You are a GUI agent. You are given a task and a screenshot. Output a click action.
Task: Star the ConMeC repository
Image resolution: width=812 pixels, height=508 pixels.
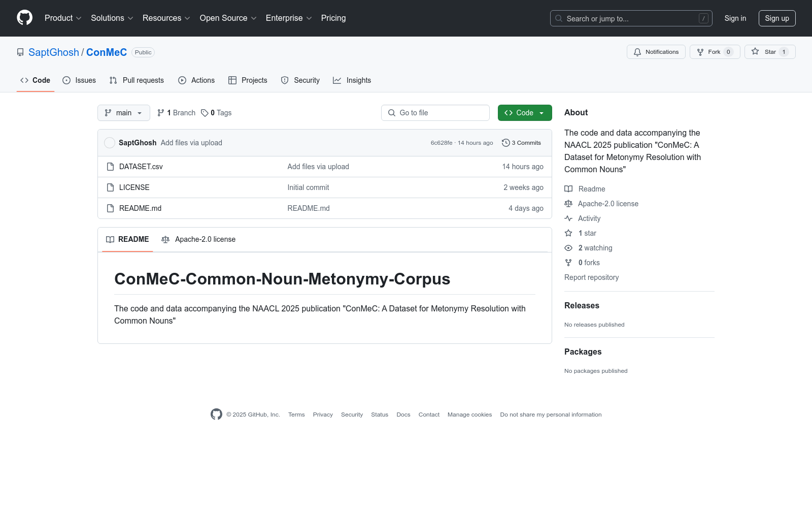point(769,52)
